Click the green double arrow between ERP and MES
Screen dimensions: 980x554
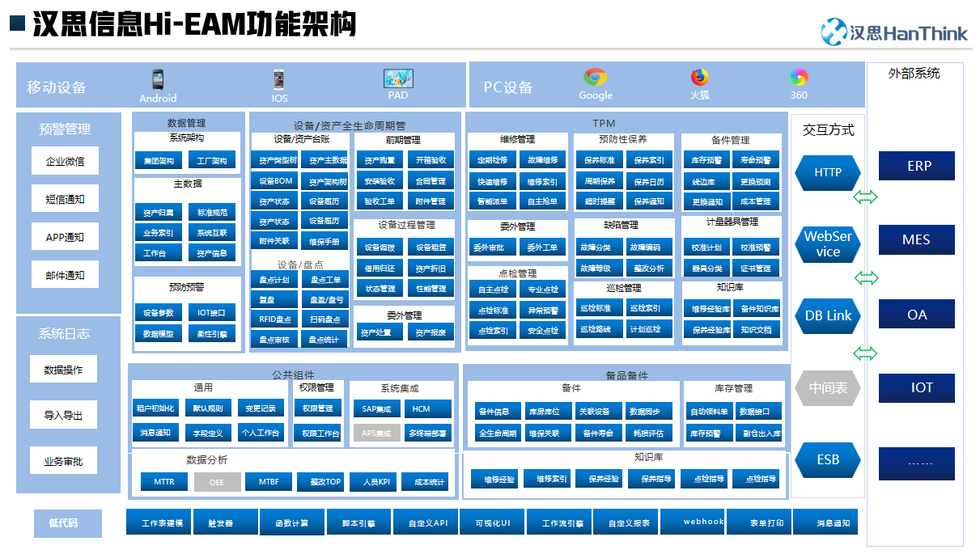point(866,197)
